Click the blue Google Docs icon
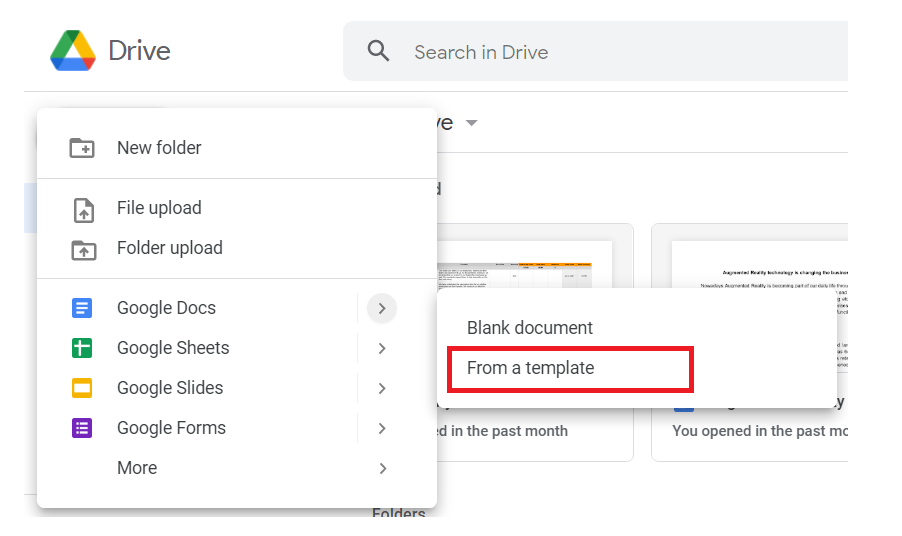This screenshot has height=536, width=902. 82,308
